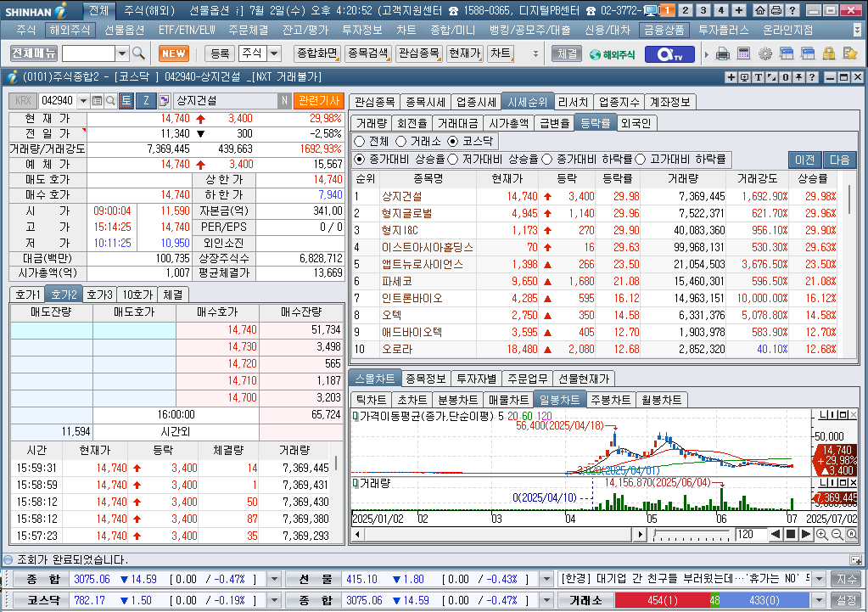Click the first cascading windows toolbar icon
This screenshot has height=612, width=868.
point(786,53)
